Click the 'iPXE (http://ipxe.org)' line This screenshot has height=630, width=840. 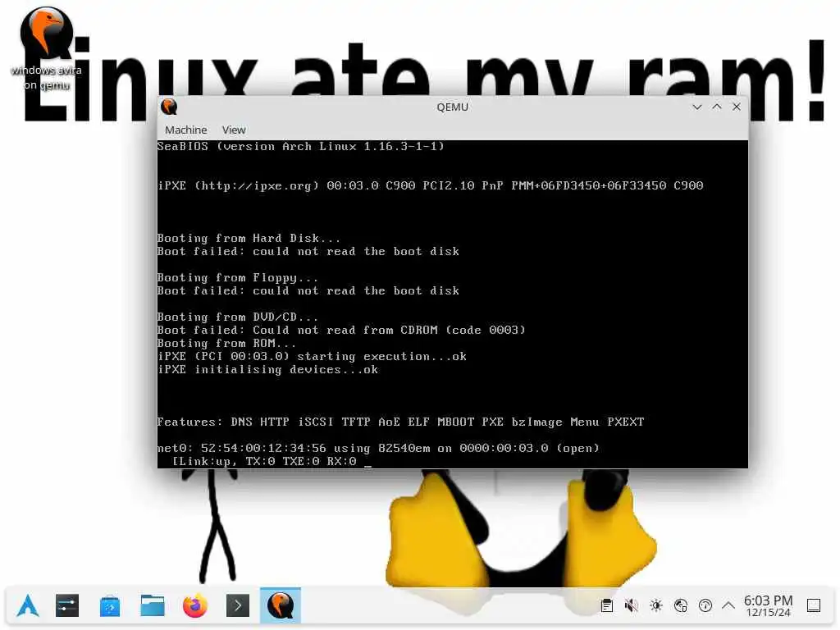(x=430, y=185)
